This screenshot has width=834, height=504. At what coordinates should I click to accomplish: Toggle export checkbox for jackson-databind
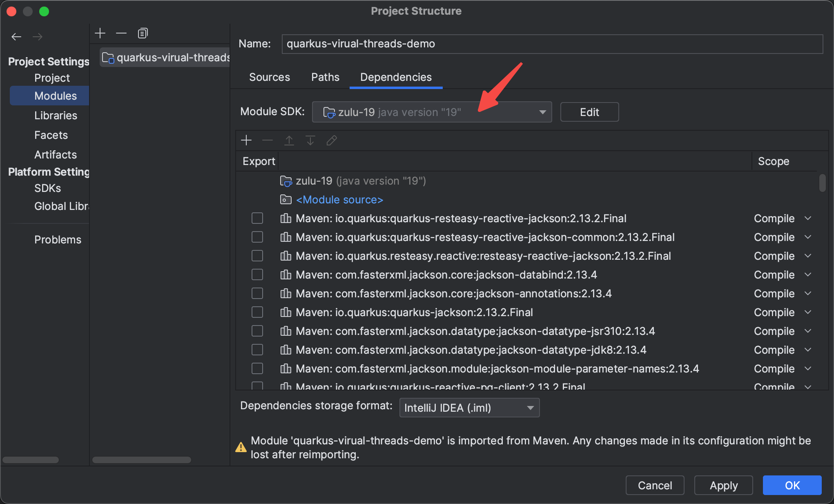[x=257, y=274]
